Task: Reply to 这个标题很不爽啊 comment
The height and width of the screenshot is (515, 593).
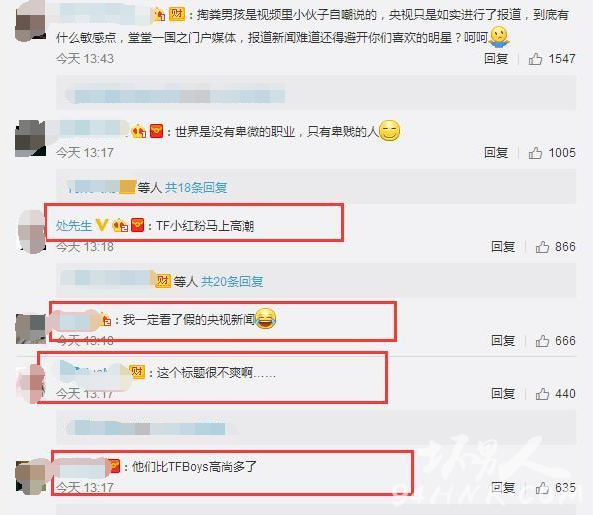Action: 503,394
